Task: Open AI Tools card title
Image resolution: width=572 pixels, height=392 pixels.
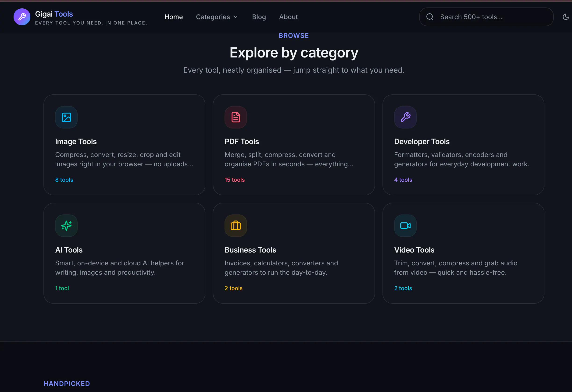Action: (x=69, y=250)
